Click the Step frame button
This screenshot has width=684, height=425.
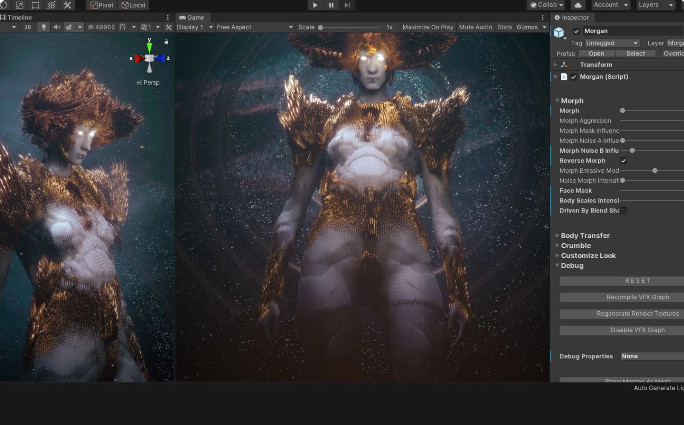pos(347,5)
